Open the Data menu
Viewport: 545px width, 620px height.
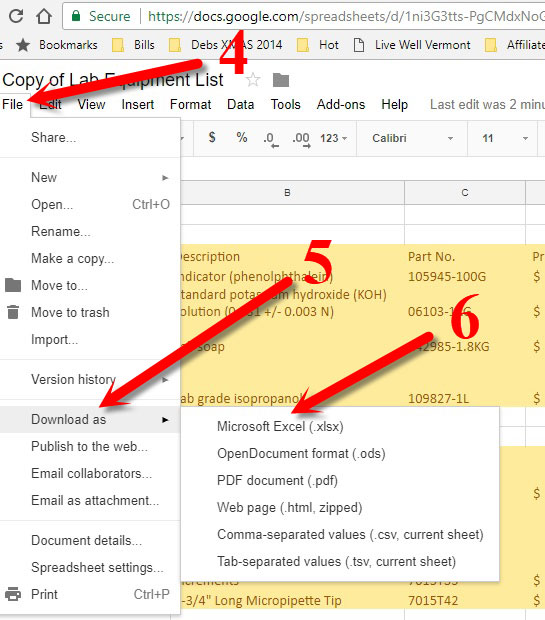coord(240,104)
